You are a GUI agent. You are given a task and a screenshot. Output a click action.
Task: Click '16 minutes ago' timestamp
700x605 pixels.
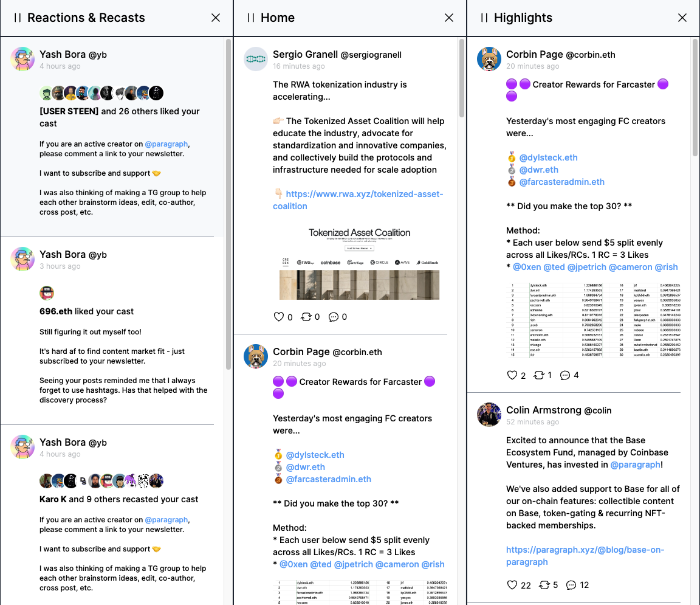(x=299, y=66)
